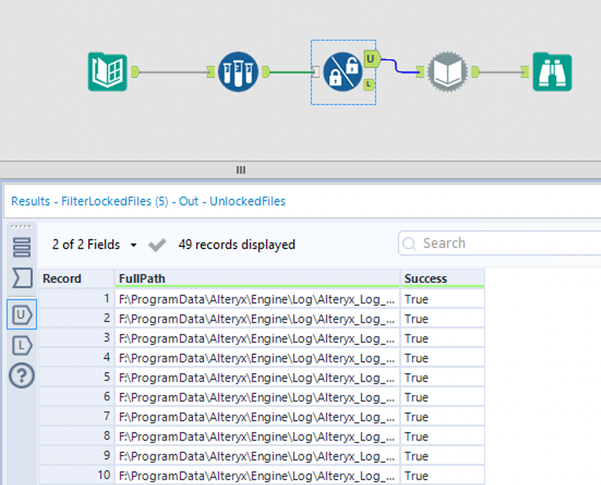Click the blue connection line to the macro
The image size is (601, 485).
coord(397,66)
